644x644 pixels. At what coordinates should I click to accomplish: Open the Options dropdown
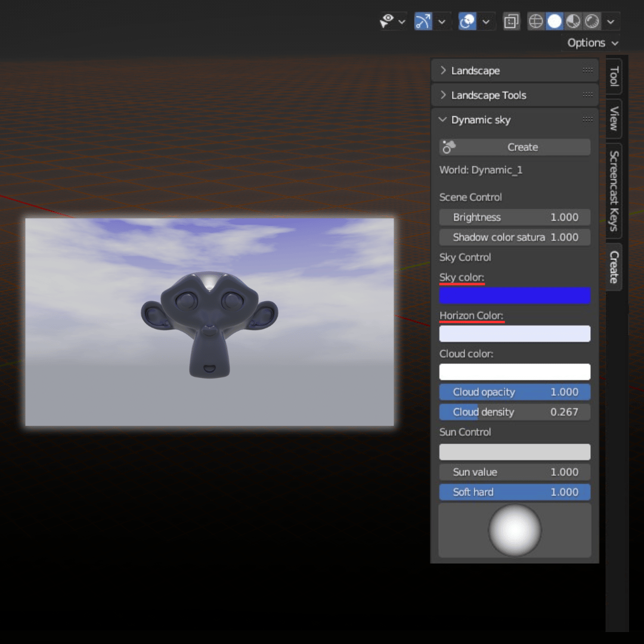[x=592, y=43]
